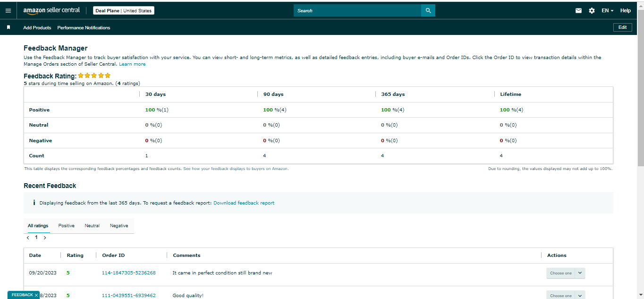The width and height of the screenshot is (644, 299).
Task: Switch to Negative tab
Action: [119, 226]
